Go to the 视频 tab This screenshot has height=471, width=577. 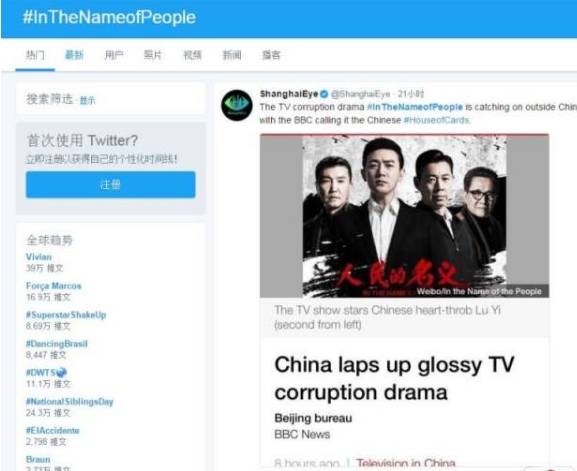(192, 55)
